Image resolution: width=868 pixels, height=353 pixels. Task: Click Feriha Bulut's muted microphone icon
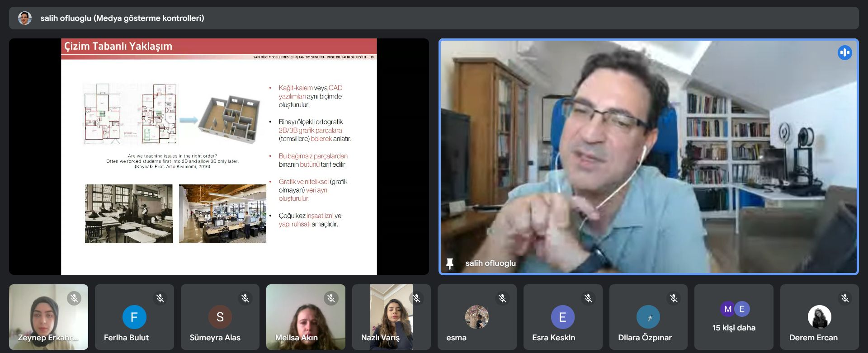(x=160, y=298)
